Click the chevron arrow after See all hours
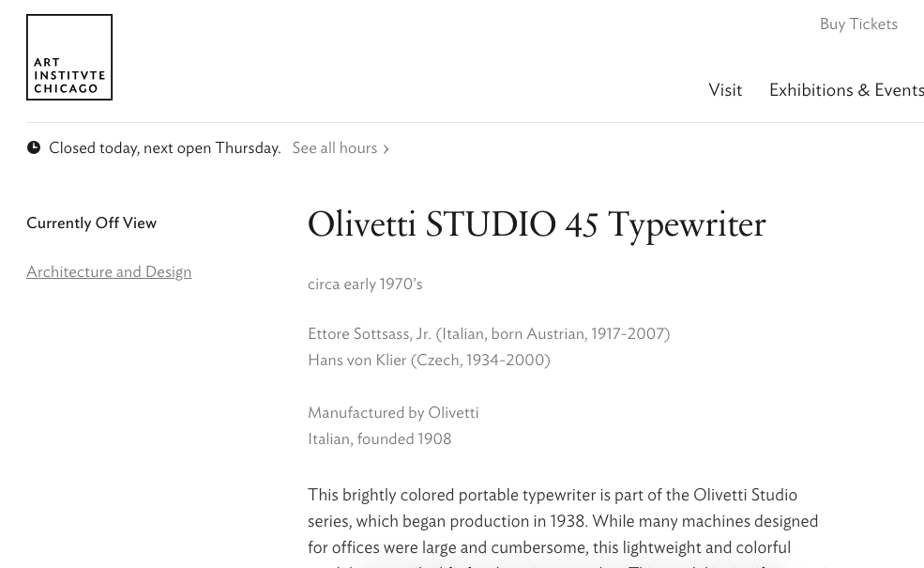The image size is (924, 568). (386, 149)
